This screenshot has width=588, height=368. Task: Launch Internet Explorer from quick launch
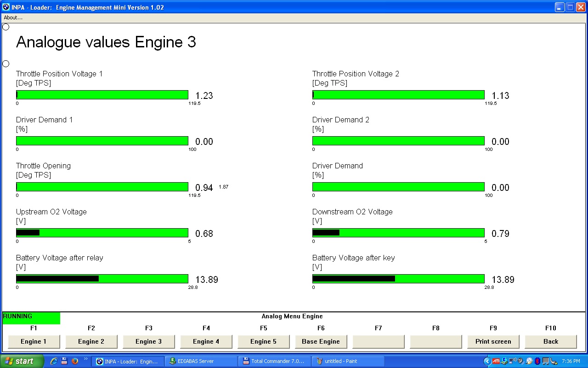coord(54,361)
